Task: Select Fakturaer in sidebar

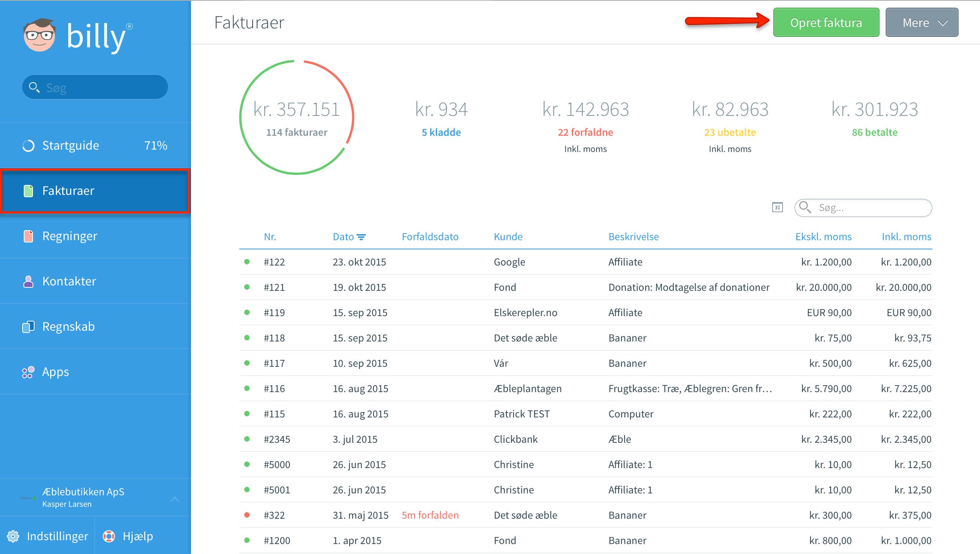Action: pyautogui.click(x=95, y=191)
